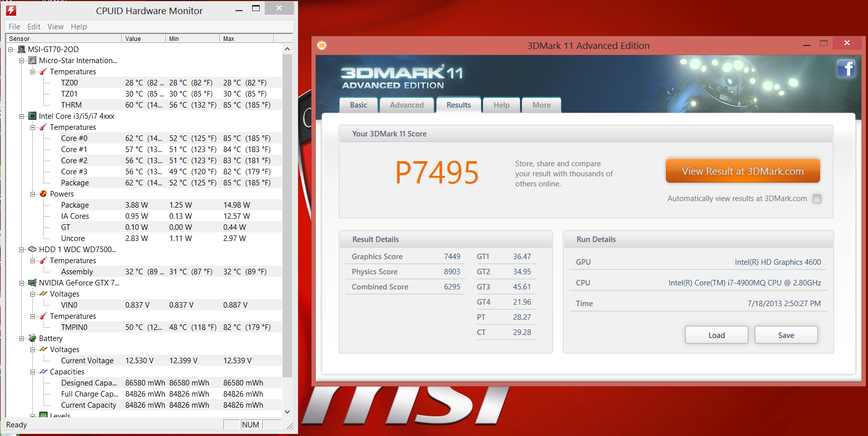Image resolution: width=868 pixels, height=436 pixels.
Task: Click the Graphics Score value 7449
Action: pyautogui.click(x=452, y=257)
